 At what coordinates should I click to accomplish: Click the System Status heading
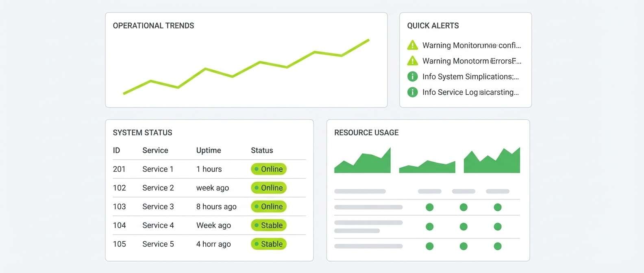(x=142, y=132)
